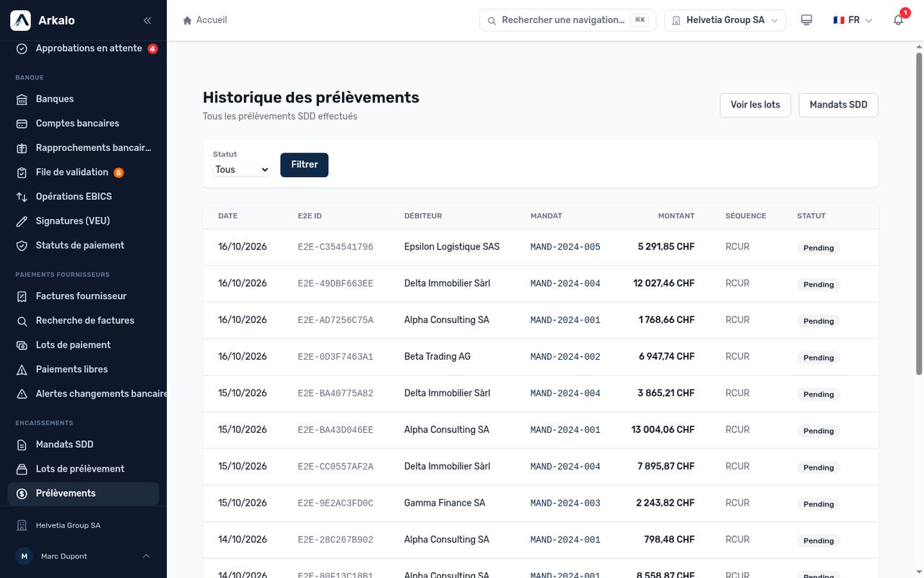Click E2E ID E2E-C354541796

click(x=336, y=247)
